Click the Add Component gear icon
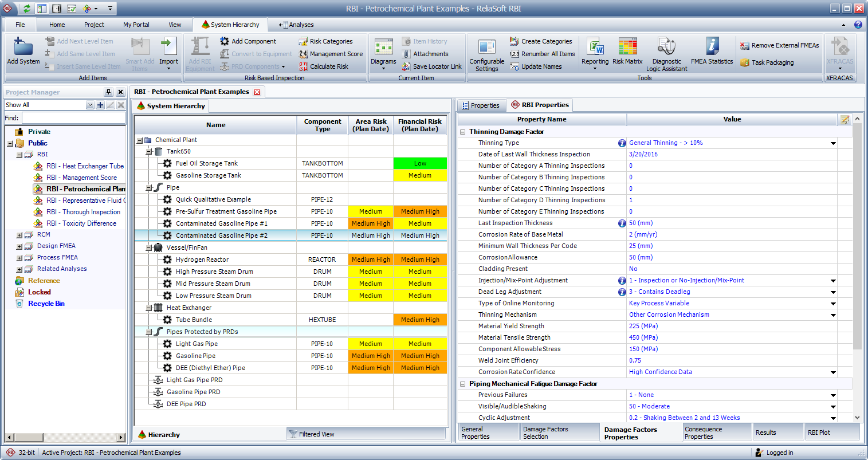 225,41
